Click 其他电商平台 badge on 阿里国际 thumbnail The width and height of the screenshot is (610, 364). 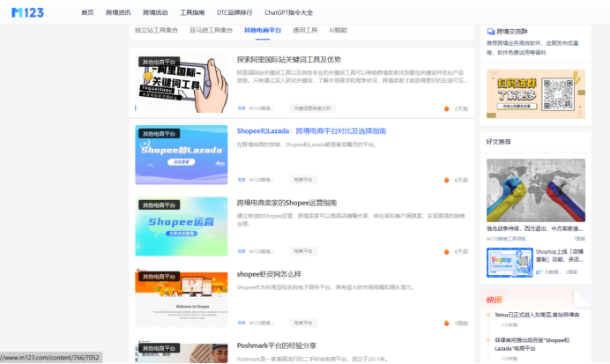(x=160, y=62)
